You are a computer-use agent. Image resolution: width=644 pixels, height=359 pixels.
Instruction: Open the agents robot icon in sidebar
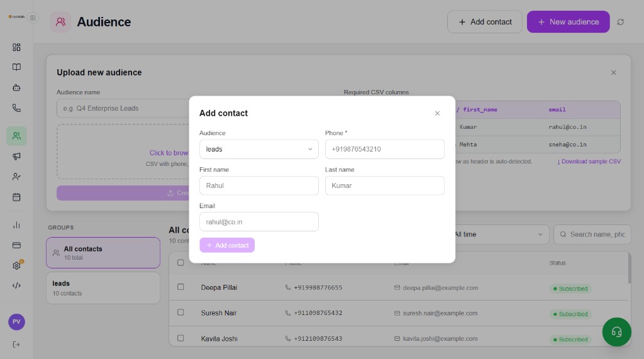(x=16, y=87)
